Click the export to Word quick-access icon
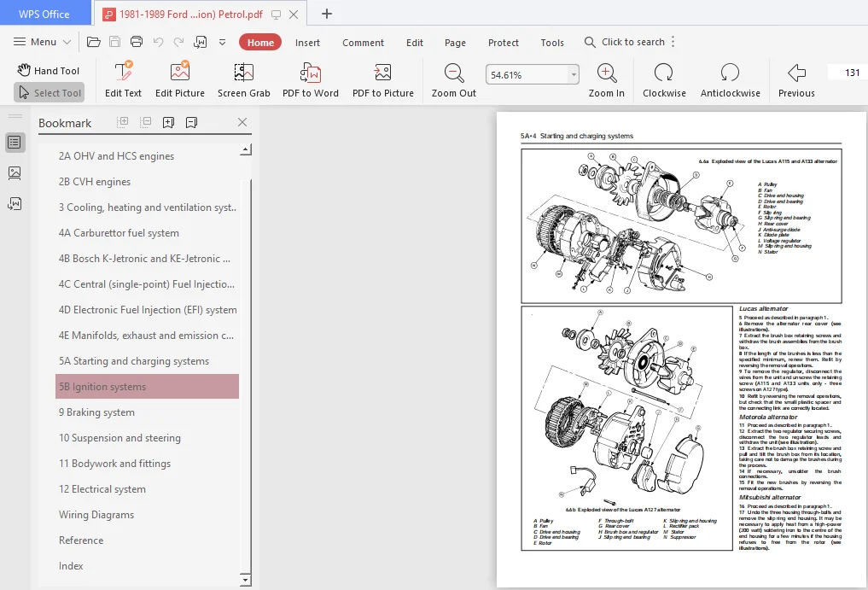Screen dimensions: 868x590 click(x=200, y=42)
